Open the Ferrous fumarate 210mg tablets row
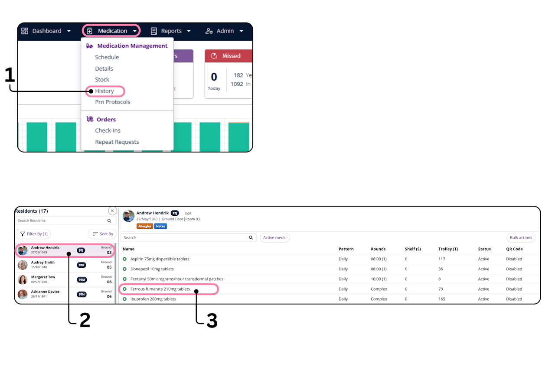Viewport: 555px width, 392px height. pyautogui.click(x=330, y=289)
